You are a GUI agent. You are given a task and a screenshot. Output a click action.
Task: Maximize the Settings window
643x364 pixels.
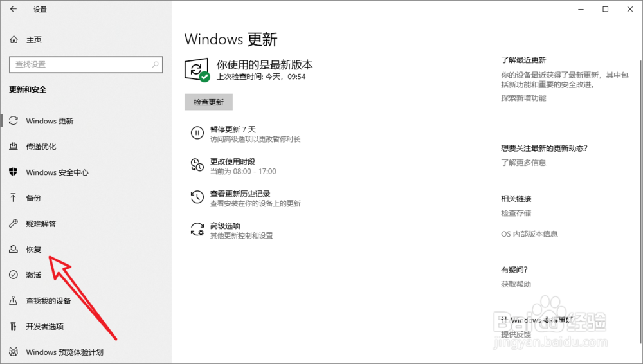[x=605, y=9]
